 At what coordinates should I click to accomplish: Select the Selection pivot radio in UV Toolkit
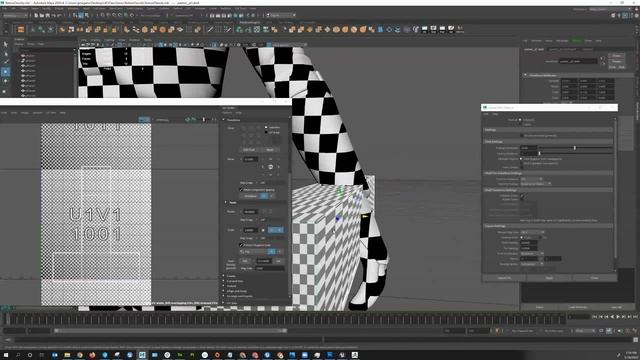[x=266, y=127]
